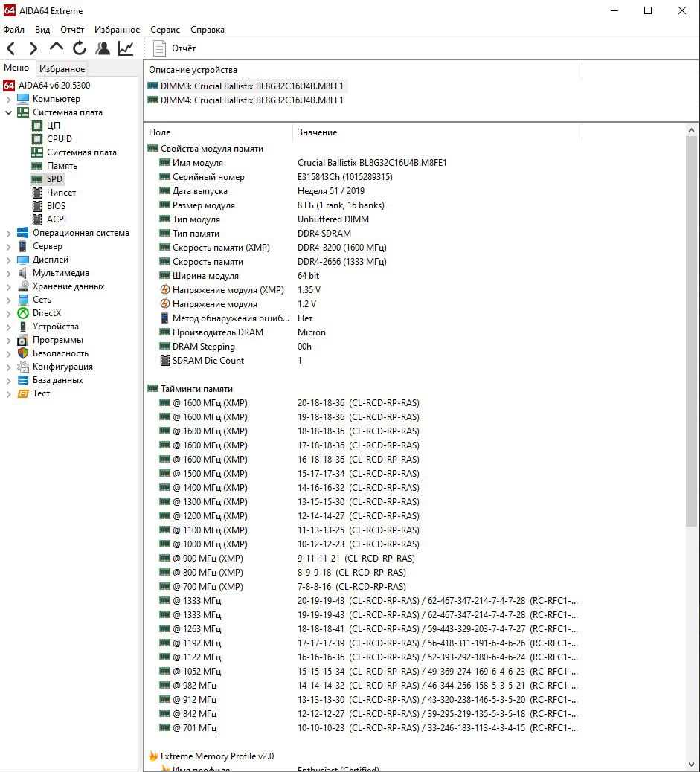Expand the Дисплей tree node
The image size is (700, 772).
click(8, 260)
